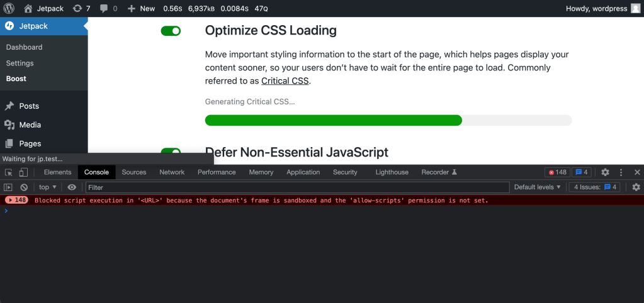Open the Default levels dropdown

pyautogui.click(x=537, y=187)
